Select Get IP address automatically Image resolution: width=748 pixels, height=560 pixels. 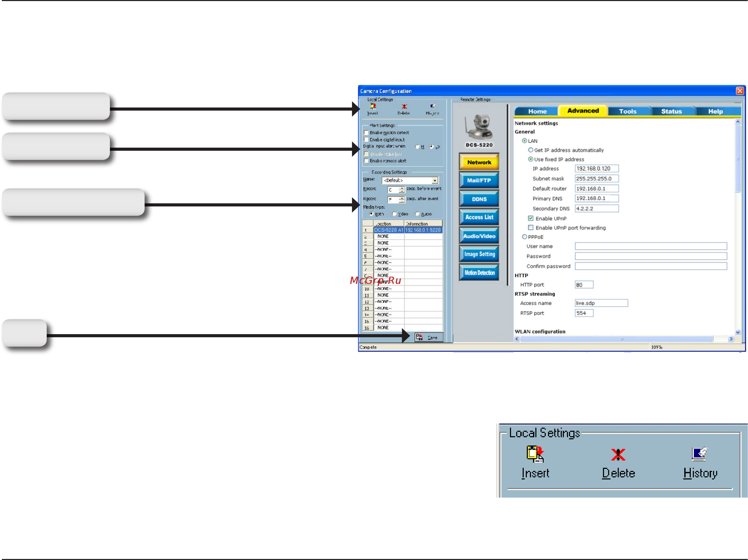click(530, 150)
